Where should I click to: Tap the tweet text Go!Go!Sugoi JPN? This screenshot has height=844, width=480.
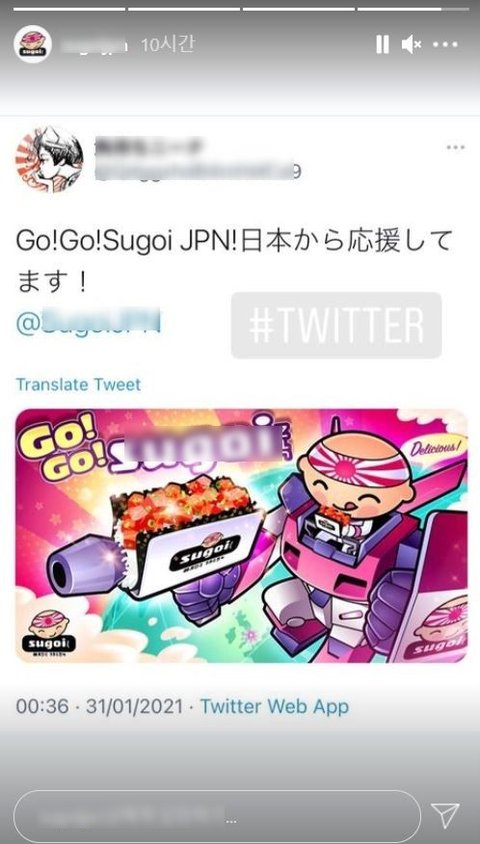(126, 242)
